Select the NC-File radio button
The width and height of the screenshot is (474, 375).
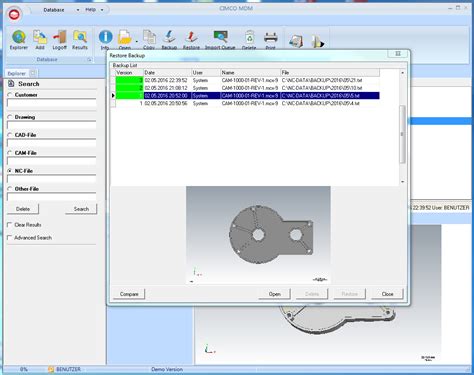point(10,170)
